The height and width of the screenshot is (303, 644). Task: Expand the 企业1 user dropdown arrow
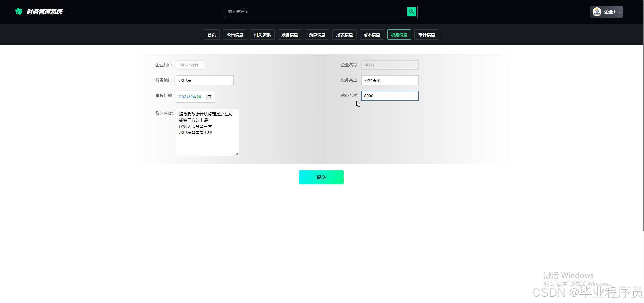tap(619, 12)
